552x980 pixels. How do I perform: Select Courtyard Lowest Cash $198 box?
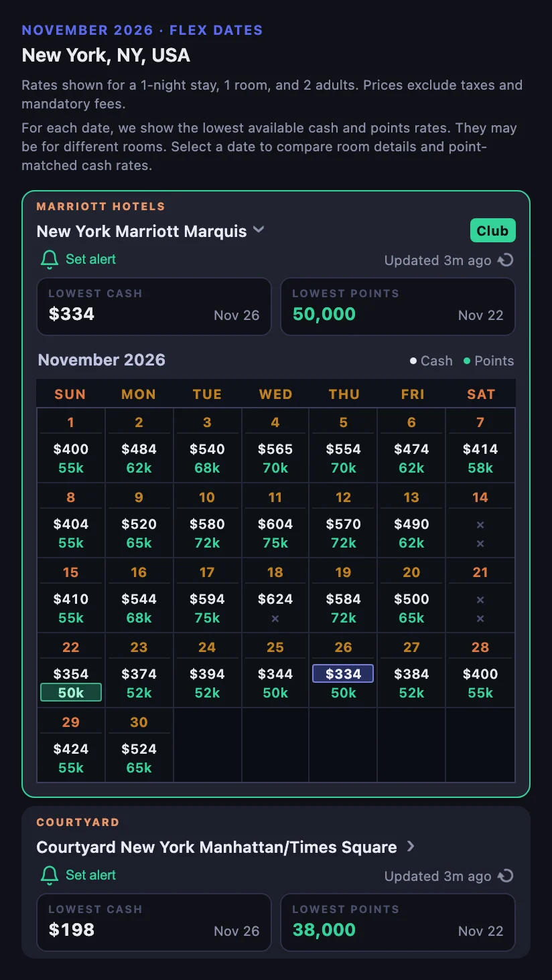[x=154, y=922]
